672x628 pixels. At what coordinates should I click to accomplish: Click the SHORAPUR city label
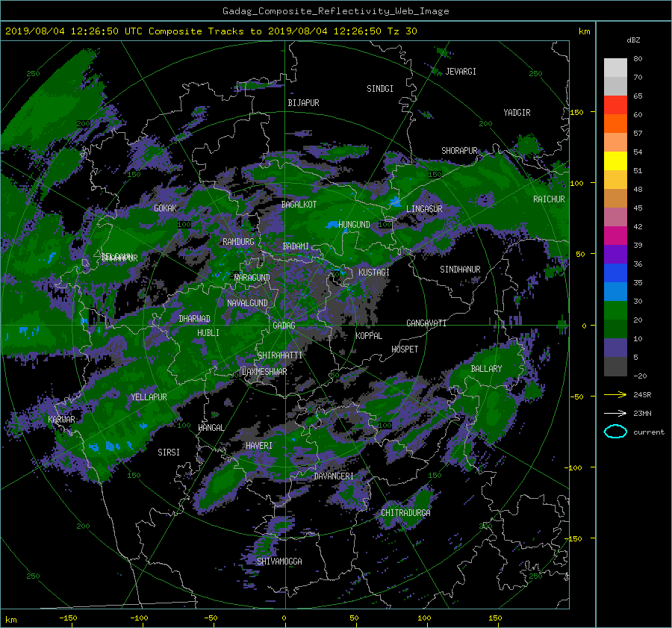coord(459,151)
